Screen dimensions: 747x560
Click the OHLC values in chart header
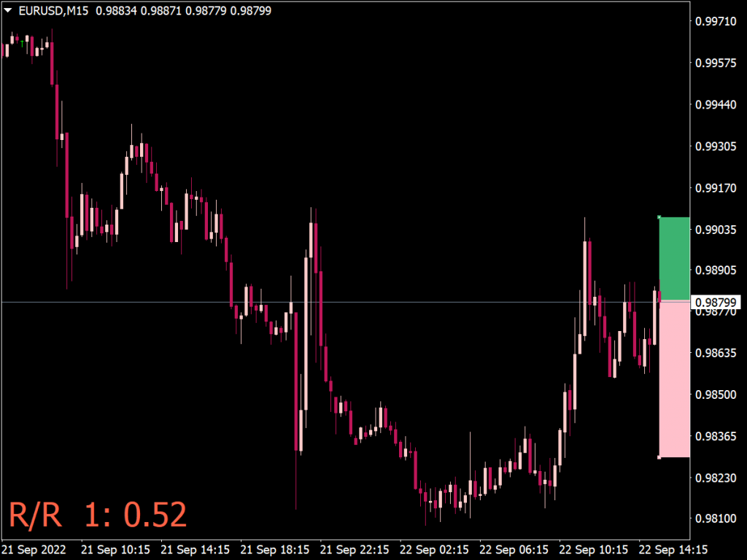[x=156, y=11]
